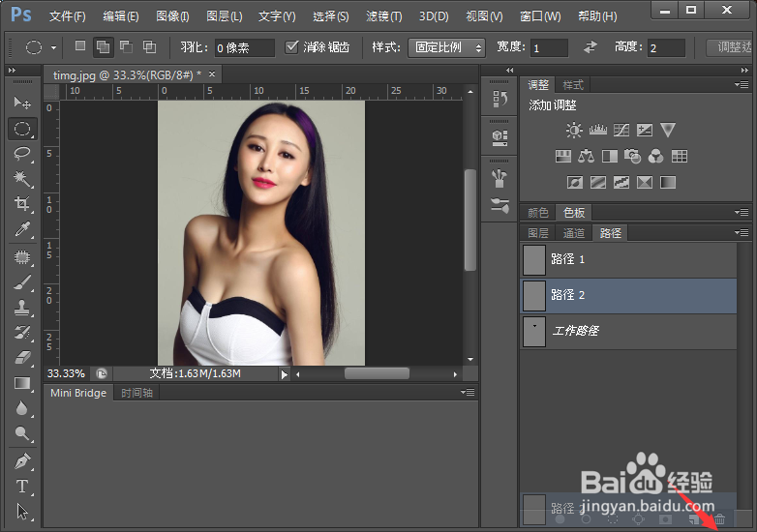757x532 pixels.
Task: Select the Type tool
Action: [22, 487]
